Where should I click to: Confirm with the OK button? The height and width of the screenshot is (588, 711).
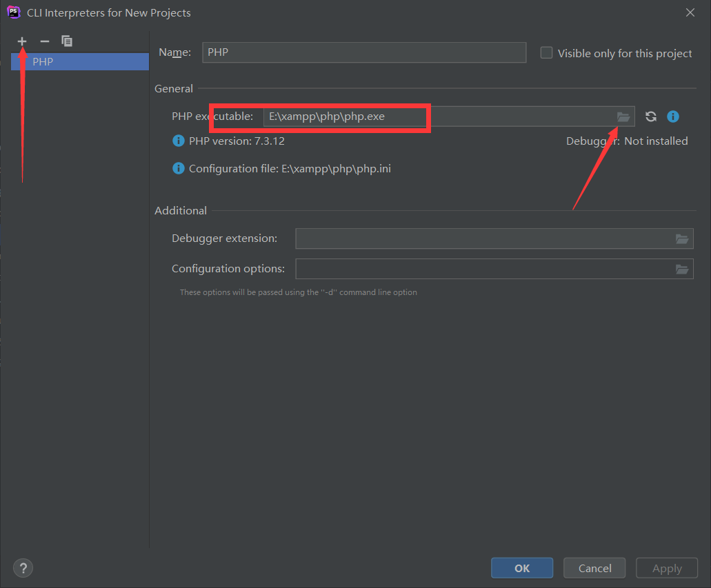click(522, 568)
